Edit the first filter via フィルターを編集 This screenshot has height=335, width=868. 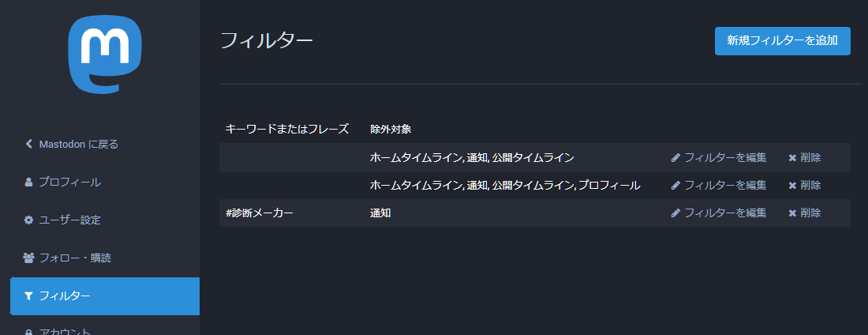[x=724, y=157]
